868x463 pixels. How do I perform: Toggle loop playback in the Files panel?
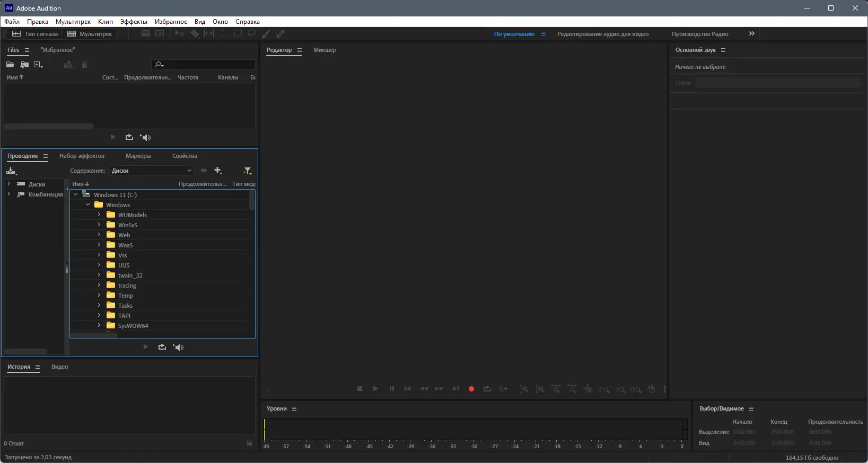129,137
